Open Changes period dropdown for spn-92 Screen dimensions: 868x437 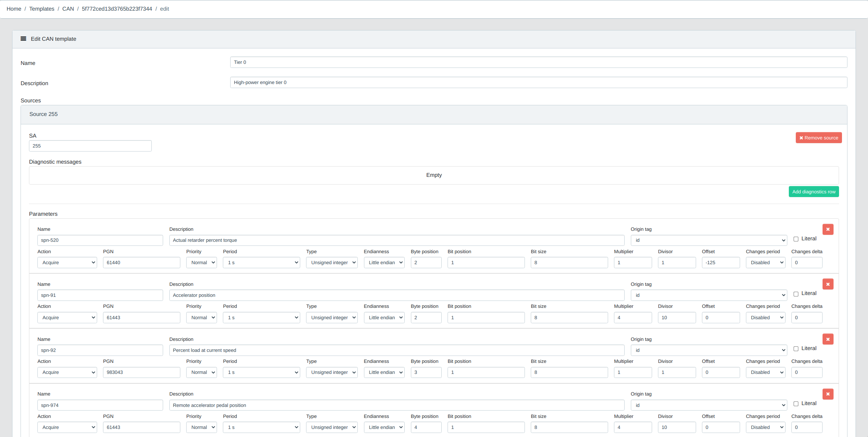[x=765, y=372]
